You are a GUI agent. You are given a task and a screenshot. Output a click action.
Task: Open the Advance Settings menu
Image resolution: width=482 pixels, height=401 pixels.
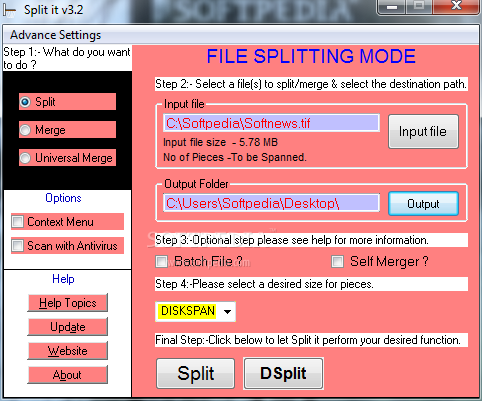coord(55,35)
